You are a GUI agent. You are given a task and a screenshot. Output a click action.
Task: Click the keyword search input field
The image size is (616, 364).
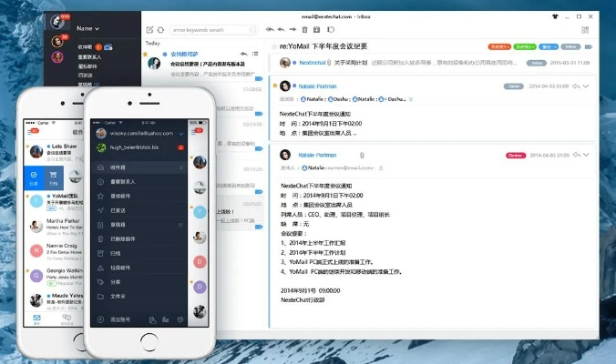(211, 29)
